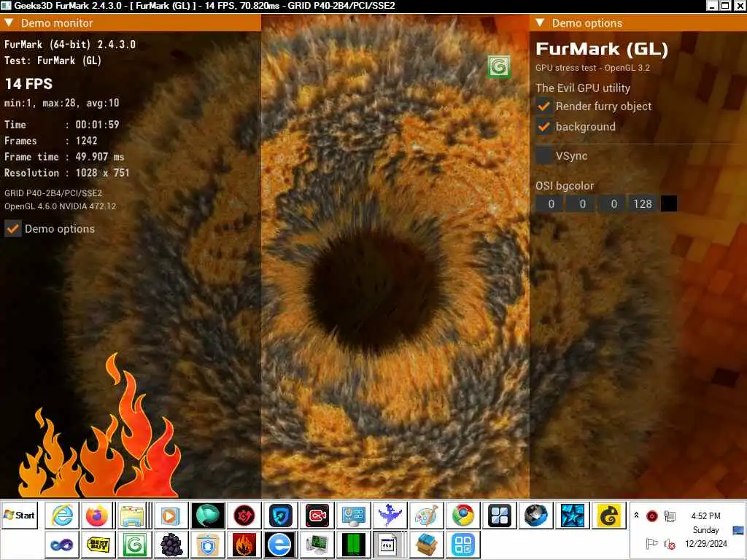
Task: Open Action Center flag tray icon
Action: 651,543
